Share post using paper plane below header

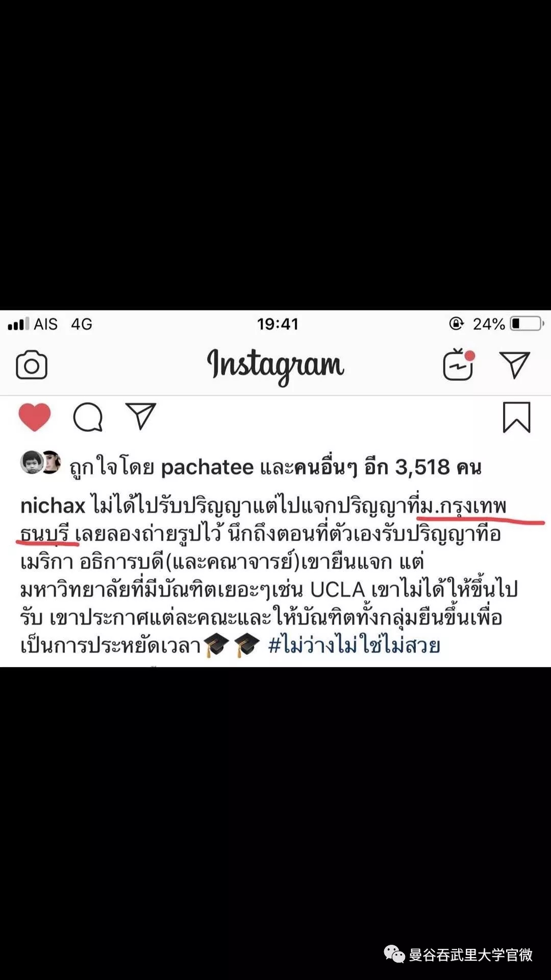pyautogui.click(x=140, y=416)
